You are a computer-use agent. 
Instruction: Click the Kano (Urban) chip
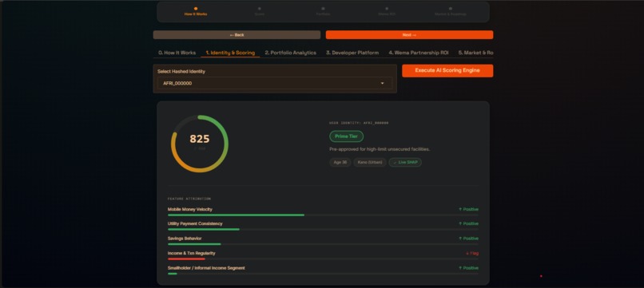pos(370,163)
